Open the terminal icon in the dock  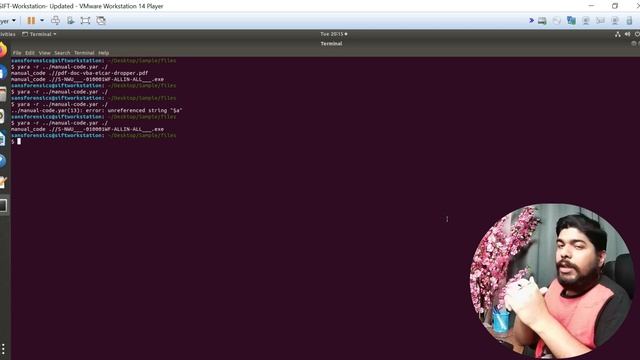click(3, 205)
